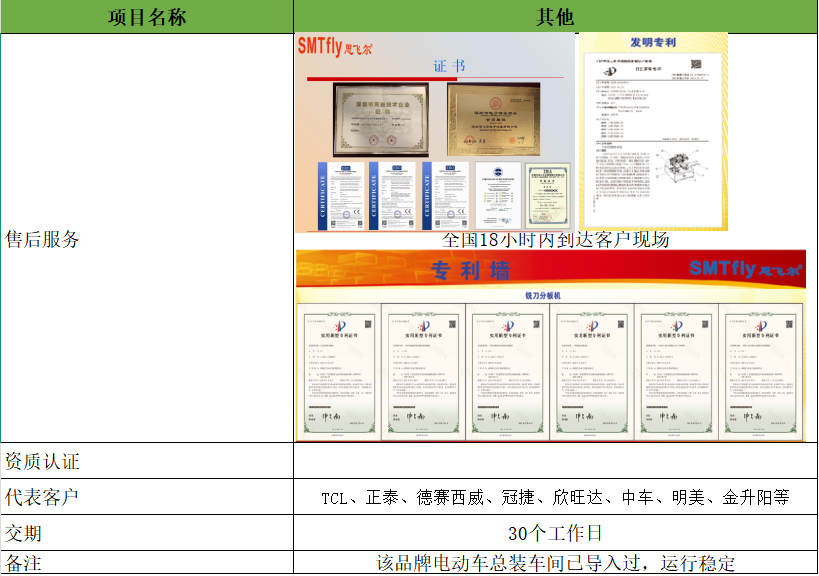Click the SMTfly logo above the certificates

point(335,45)
